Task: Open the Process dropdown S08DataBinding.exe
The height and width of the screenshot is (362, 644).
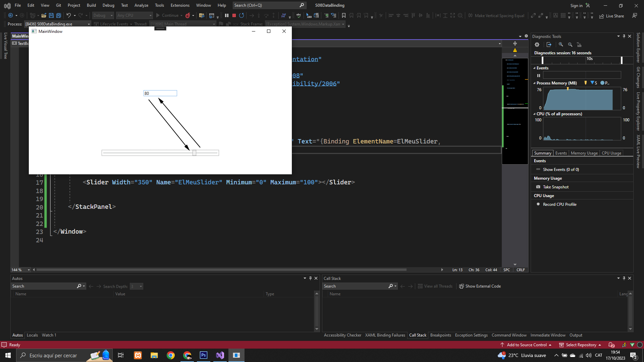Action: pyautogui.click(x=89, y=24)
